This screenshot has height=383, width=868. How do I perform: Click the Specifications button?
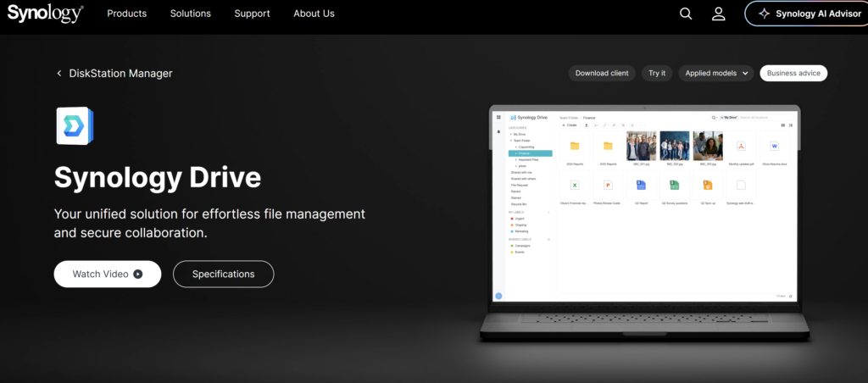[224, 274]
